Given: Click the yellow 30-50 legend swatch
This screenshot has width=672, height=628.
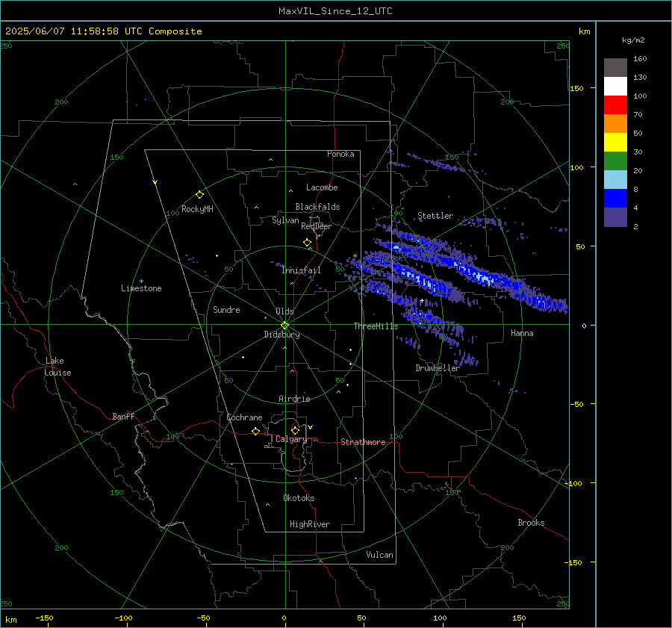Looking at the screenshot, I should [x=615, y=143].
